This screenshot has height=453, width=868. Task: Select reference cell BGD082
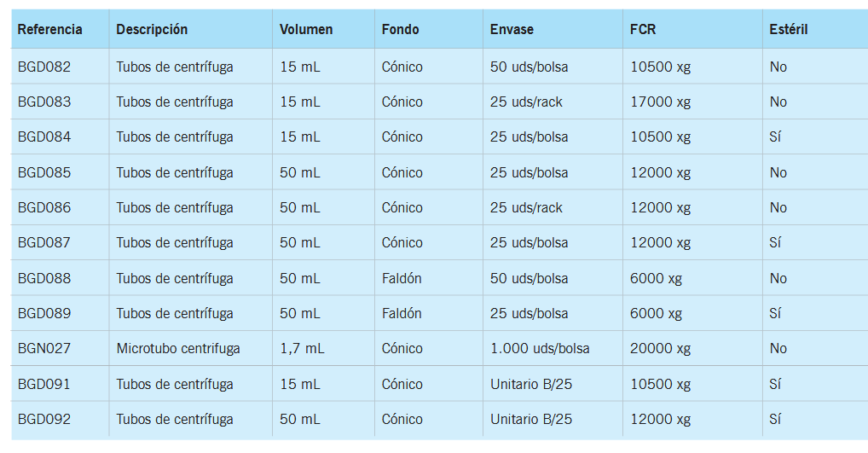[x=44, y=67]
